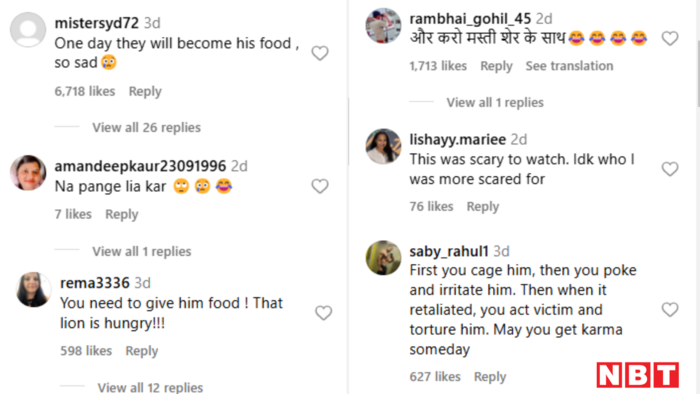700x394 pixels.
Task: Tap heart icon on amandeepkaur23091996's comment
Action: 320,186
